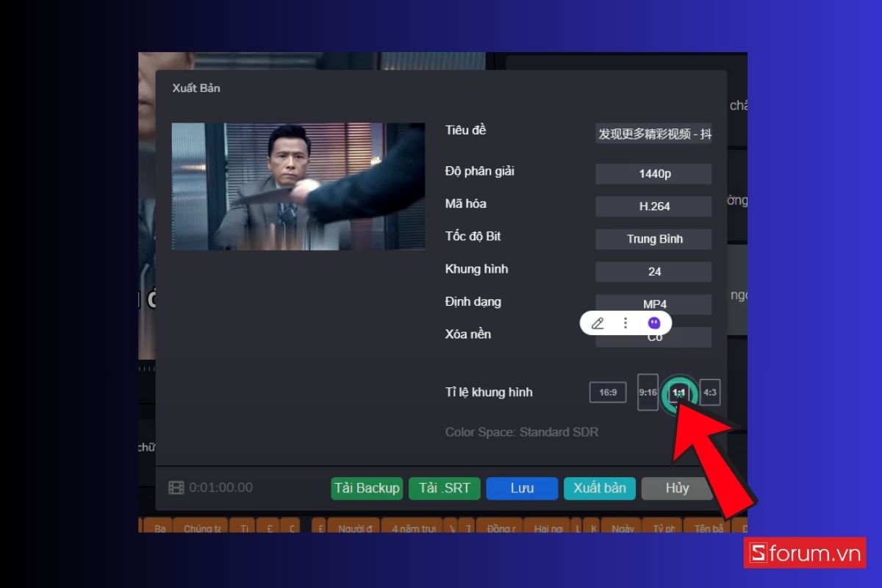Open the Xóa nền dropdown

click(x=653, y=337)
